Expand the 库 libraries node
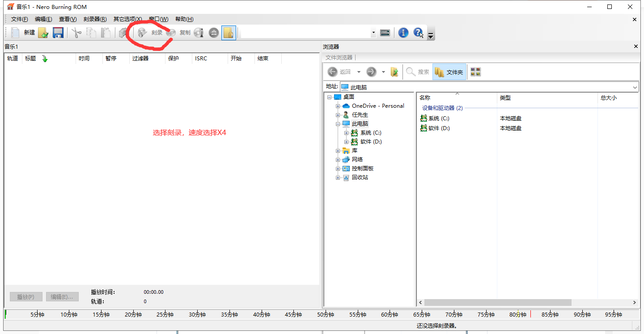The image size is (644, 334). pyautogui.click(x=338, y=151)
